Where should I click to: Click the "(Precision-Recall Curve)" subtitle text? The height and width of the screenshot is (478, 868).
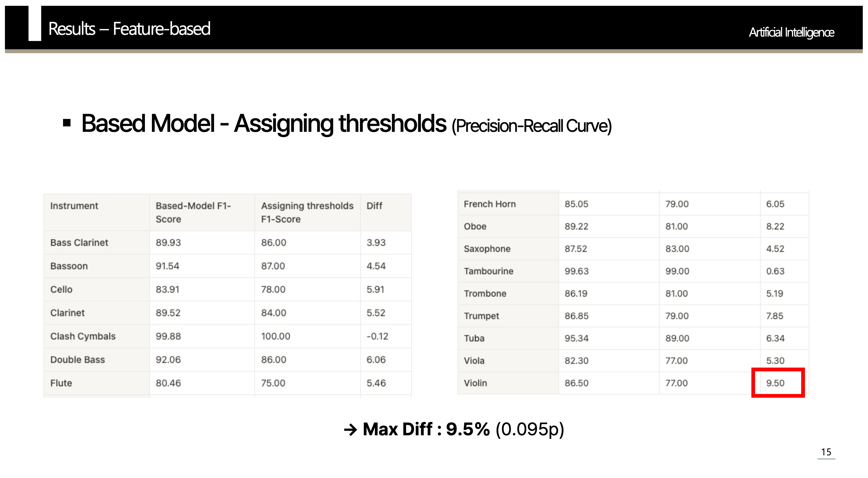[x=531, y=126]
